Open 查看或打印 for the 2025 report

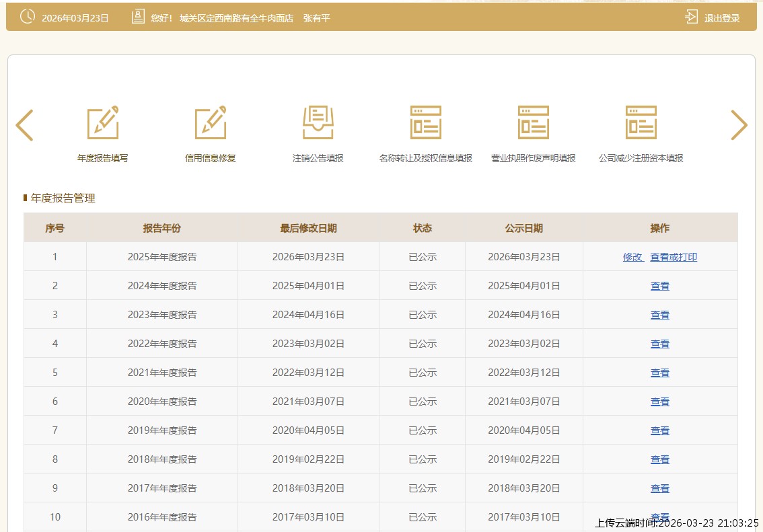click(674, 257)
